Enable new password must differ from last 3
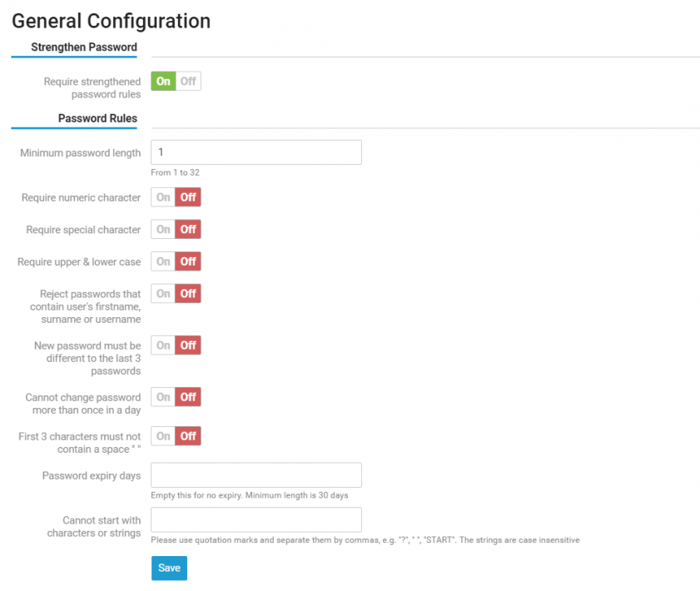 point(163,345)
